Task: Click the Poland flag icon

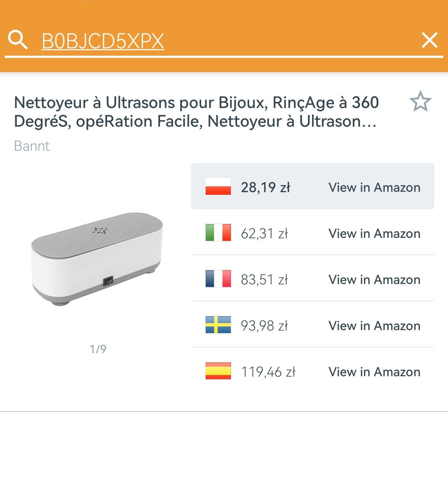Action: click(x=218, y=187)
